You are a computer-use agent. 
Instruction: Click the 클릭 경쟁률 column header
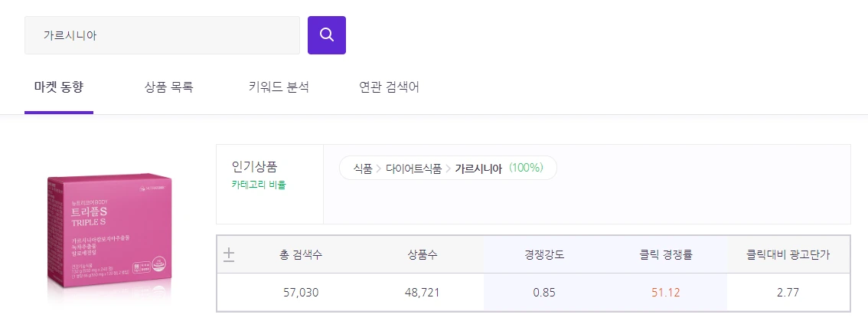pyautogui.click(x=665, y=255)
